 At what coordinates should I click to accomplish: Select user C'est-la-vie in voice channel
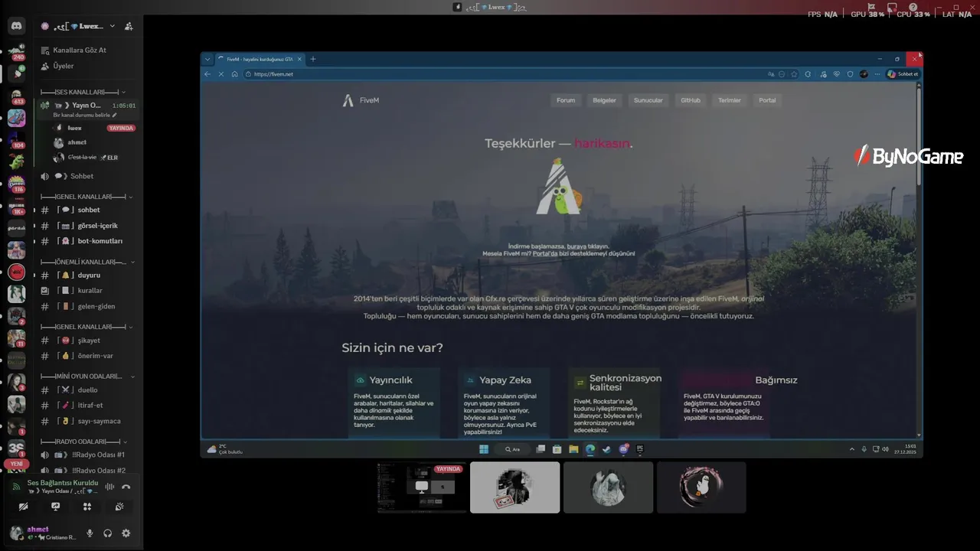[93, 157]
